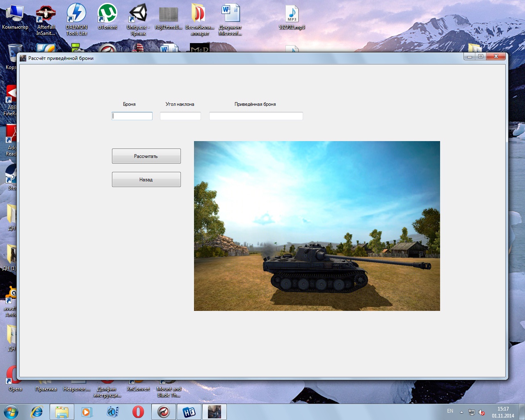Viewport: 525px width, 420px height.
Task: Open Windows Explorer folder in taskbar
Action: click(62, 411)
